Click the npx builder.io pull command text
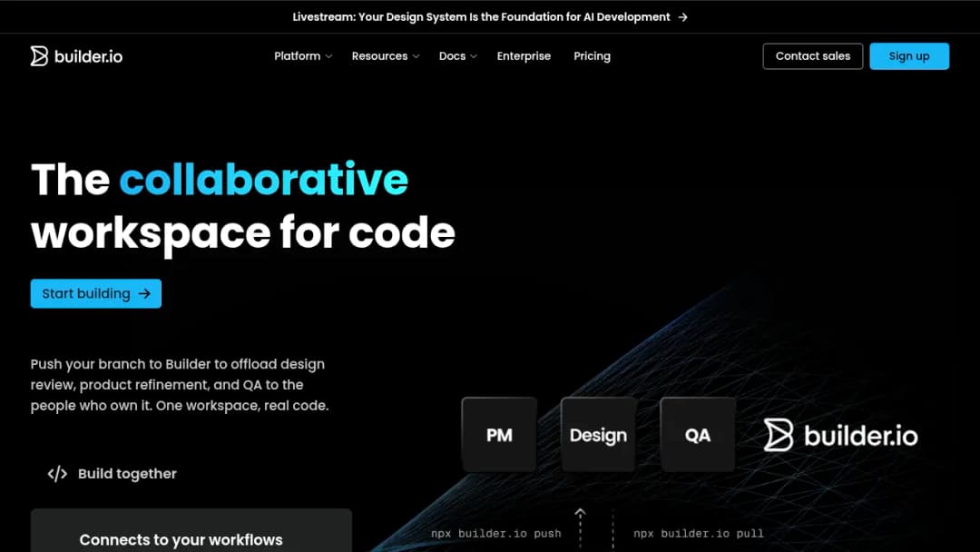 coord(698,533)
